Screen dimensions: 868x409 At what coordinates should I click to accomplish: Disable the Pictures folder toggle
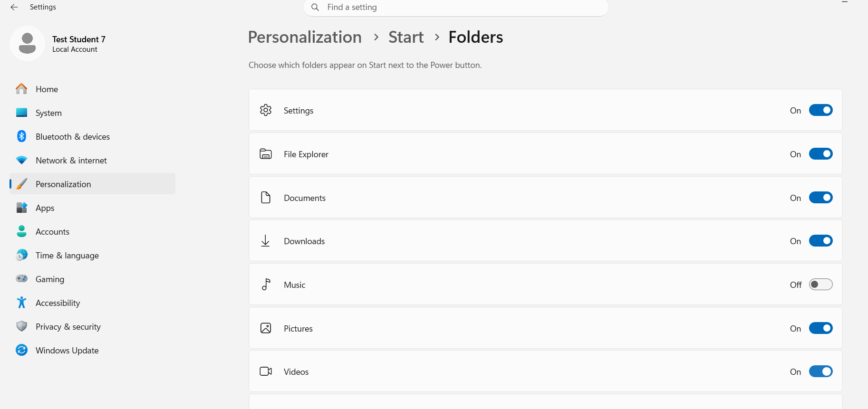coord(820,328)
